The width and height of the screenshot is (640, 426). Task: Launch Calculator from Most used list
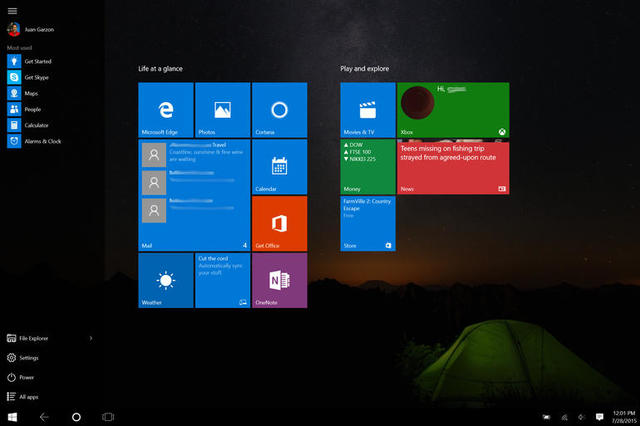28,125
